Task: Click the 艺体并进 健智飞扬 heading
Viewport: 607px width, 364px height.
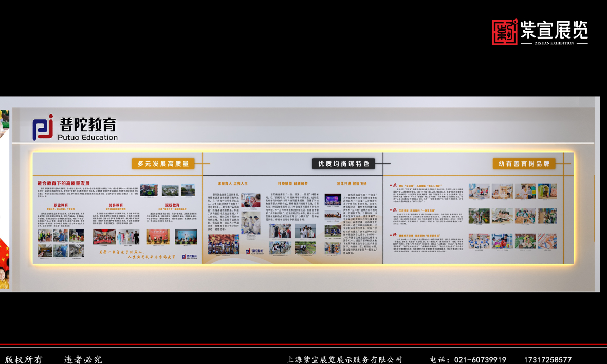Action: pos(352,183)
